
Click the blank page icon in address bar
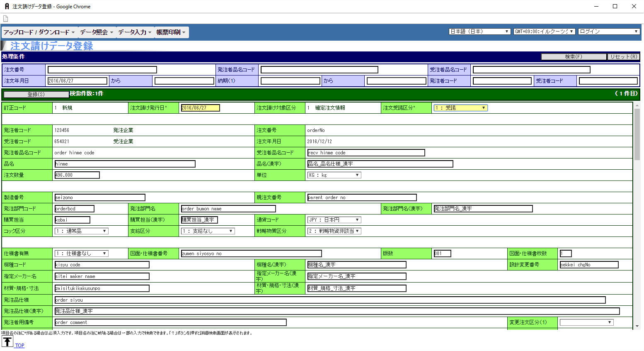(6, 19)
